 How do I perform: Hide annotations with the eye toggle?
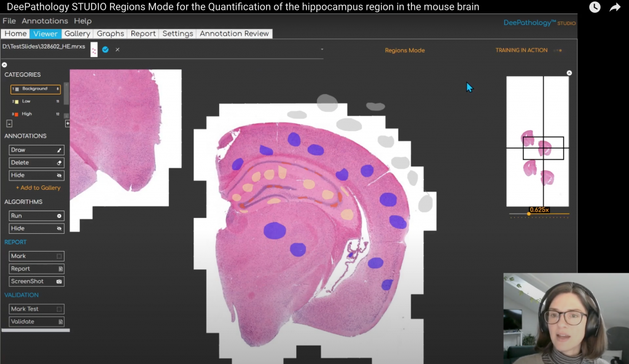pos(36,176)
